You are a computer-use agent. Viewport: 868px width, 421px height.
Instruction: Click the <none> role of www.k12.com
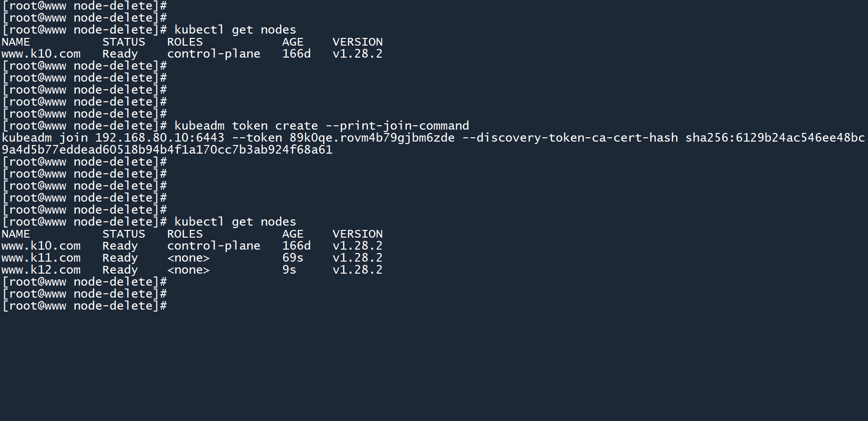[189, 270]
